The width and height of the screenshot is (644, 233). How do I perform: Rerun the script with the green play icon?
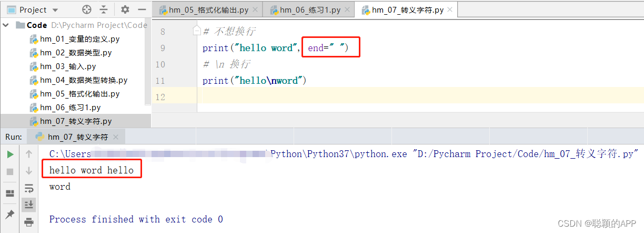pos(10,154)
